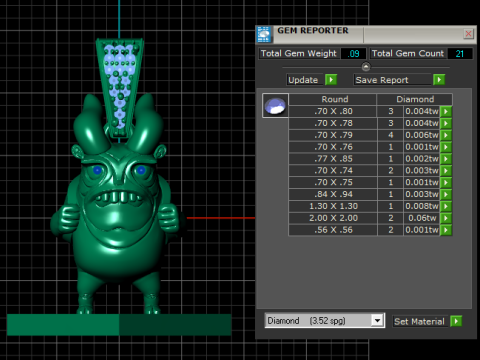Screen dimensions: 480x360
Task: Click green arrow for .70 X .78 row
Action: pos(446,123)
